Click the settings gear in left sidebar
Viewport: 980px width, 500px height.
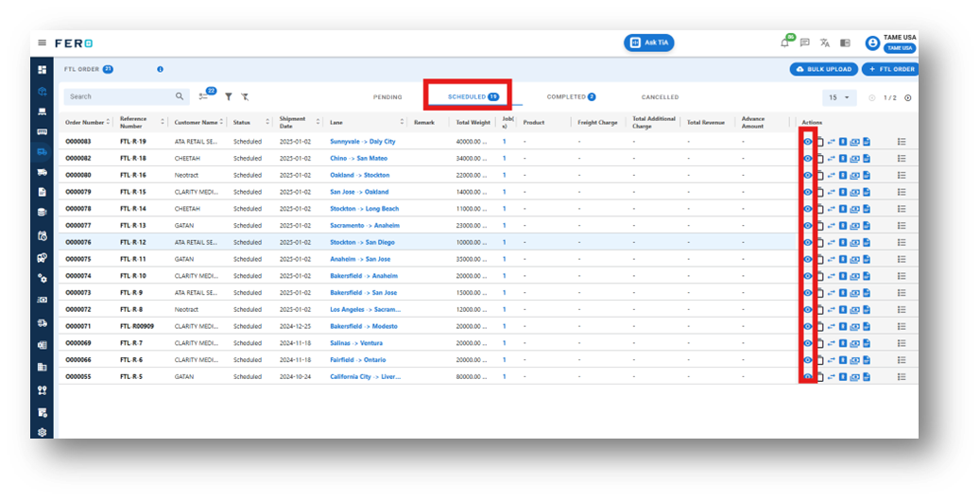pyautogui.click(x=42, y=432)
